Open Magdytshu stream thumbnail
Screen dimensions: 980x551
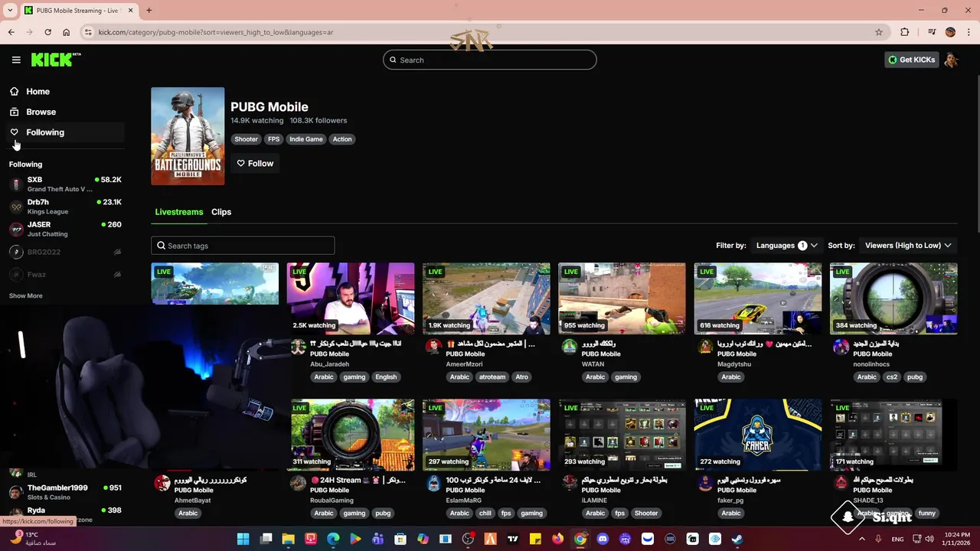(x=758, y=298)
